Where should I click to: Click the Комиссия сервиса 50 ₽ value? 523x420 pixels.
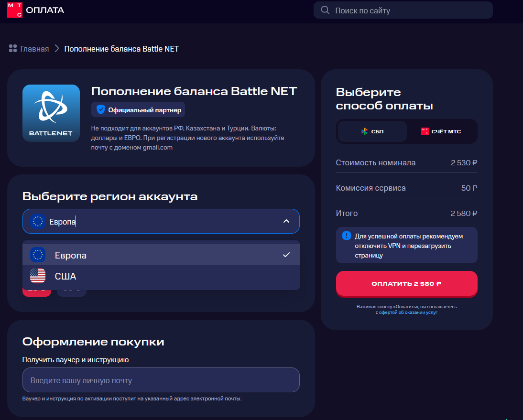469,188
